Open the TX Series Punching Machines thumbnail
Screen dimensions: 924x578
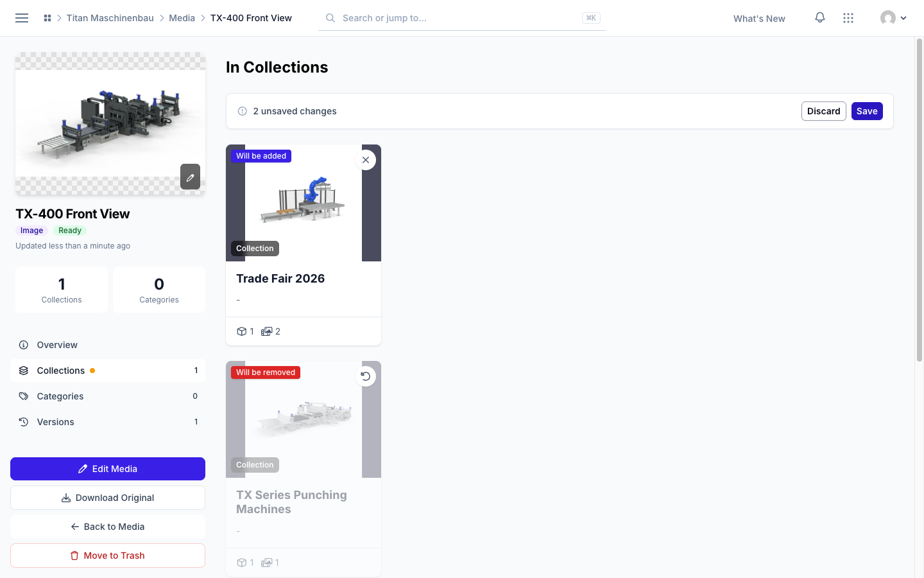coord(304,419)
